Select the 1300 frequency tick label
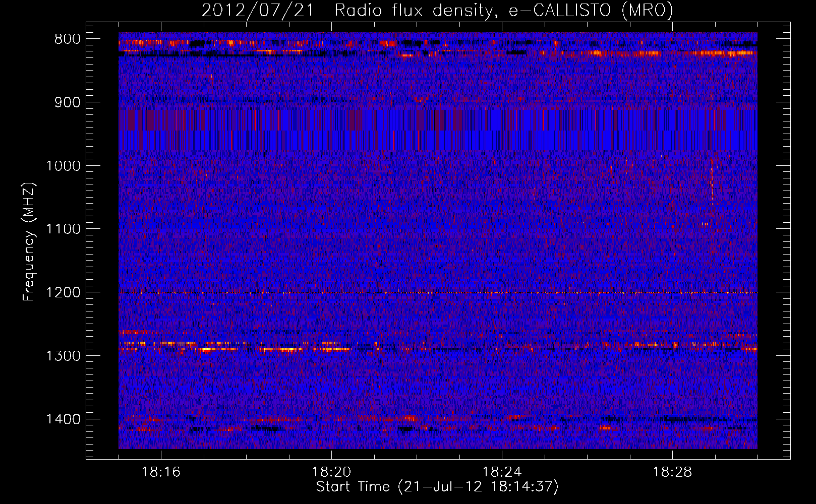This screenshot has height=504, width=816. coord(64,356)
